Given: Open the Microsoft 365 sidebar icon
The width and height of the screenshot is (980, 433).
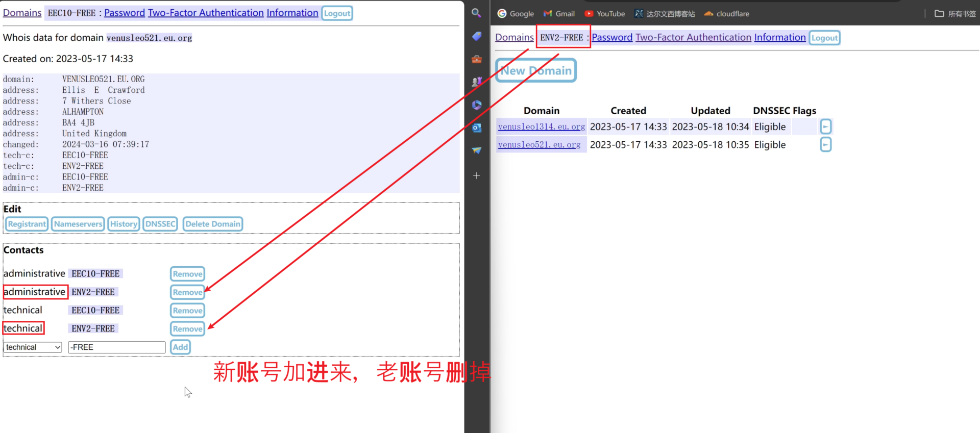Looking at the screenshot, I should [x=476, y=105].
